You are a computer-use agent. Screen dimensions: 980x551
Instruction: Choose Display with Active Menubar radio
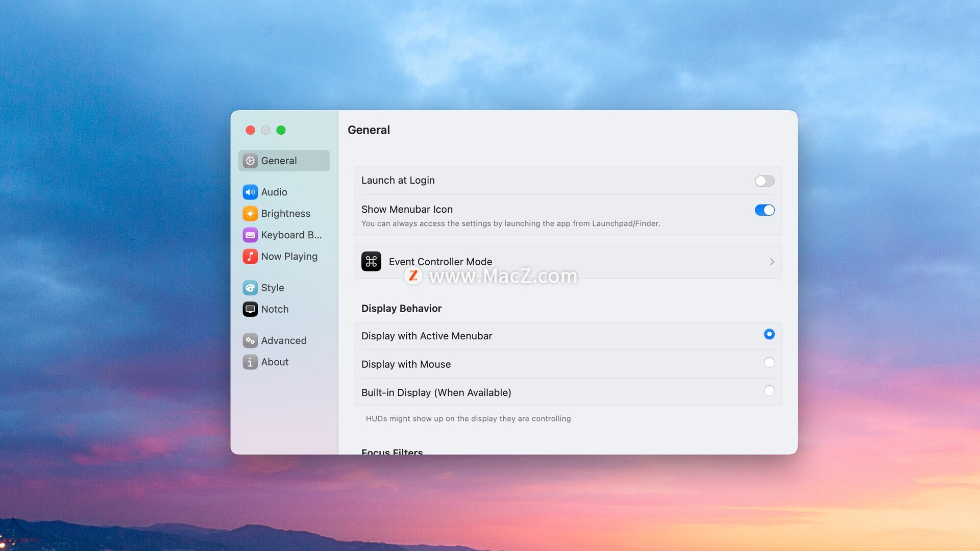click(769, 335)
